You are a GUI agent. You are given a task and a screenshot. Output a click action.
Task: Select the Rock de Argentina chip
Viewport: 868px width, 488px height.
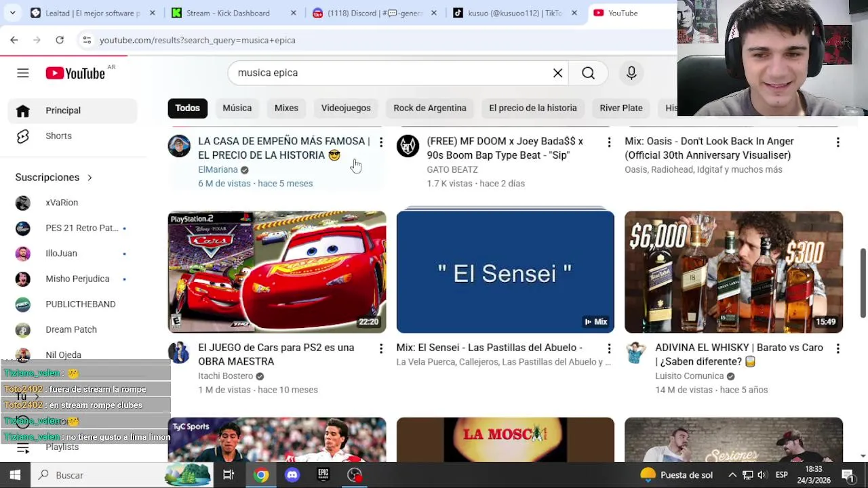point(430,108)
